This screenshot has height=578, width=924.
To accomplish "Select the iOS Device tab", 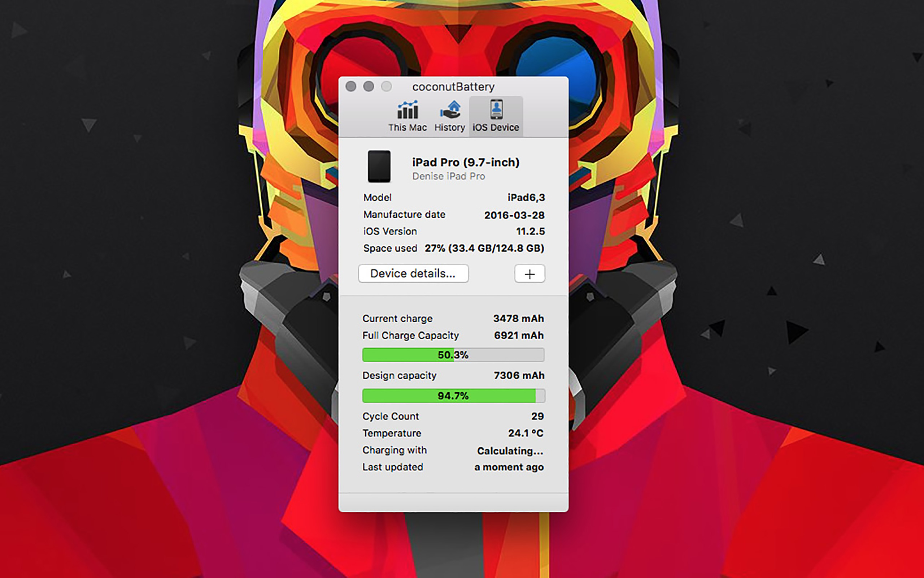I will click(496, 116).
